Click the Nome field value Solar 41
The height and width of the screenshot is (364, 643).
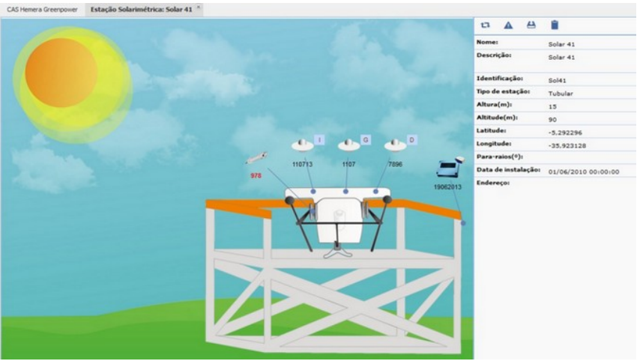coord(561,44)
